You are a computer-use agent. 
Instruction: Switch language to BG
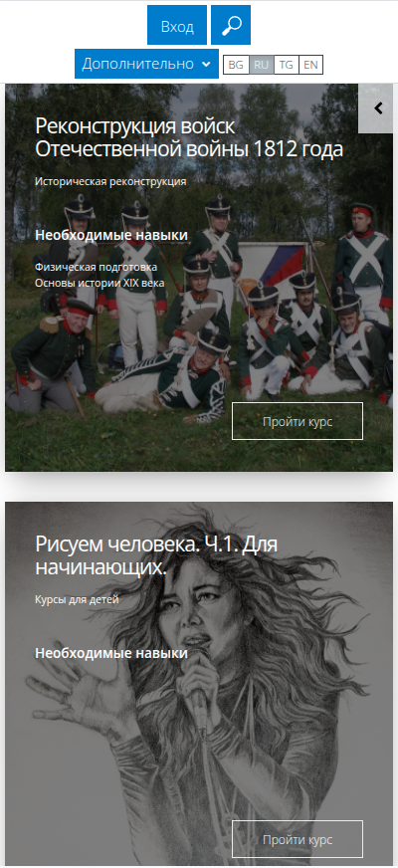point(236,65)
